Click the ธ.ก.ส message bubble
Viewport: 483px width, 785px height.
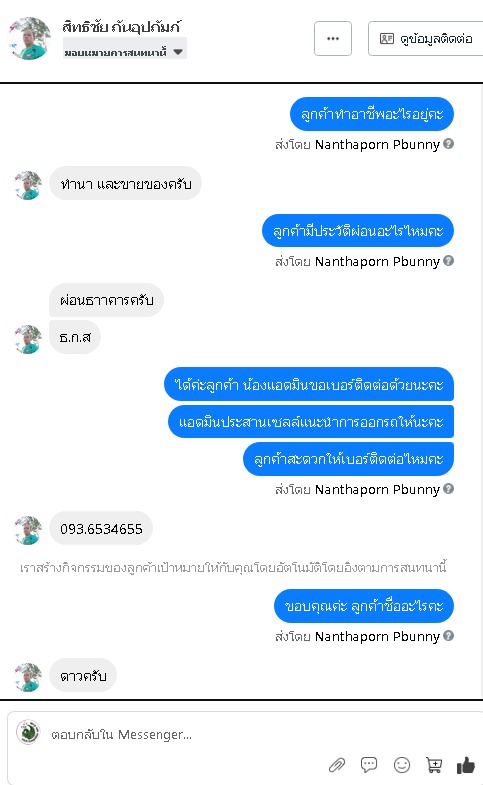pyautogui.click(x=75, y=337)
